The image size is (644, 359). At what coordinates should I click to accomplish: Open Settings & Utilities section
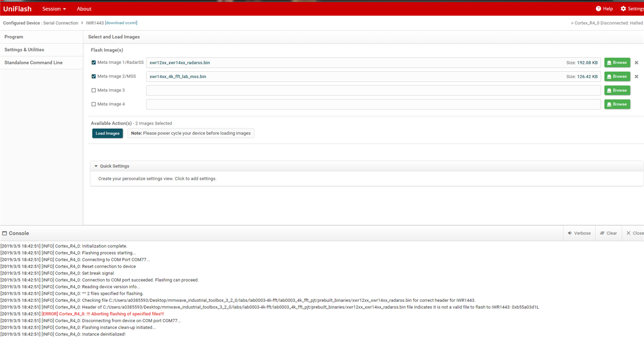[x=41, y=50]
